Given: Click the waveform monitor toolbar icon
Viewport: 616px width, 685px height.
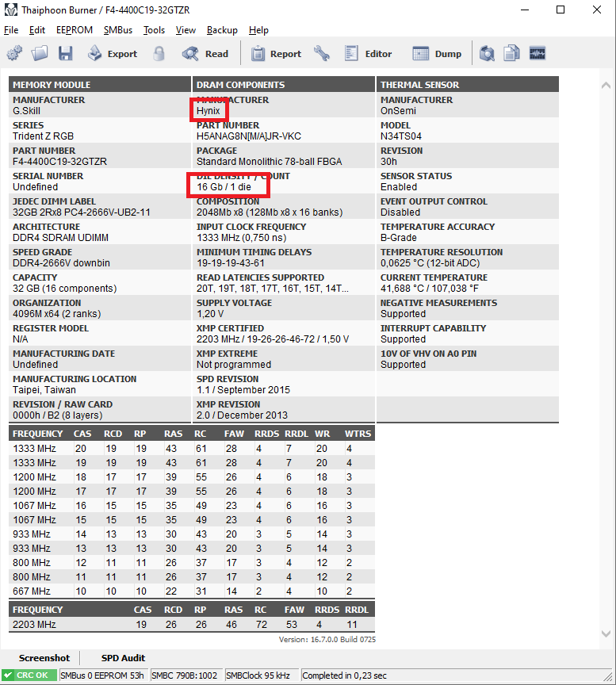Looking at the screenshot, I should point(538,54).
